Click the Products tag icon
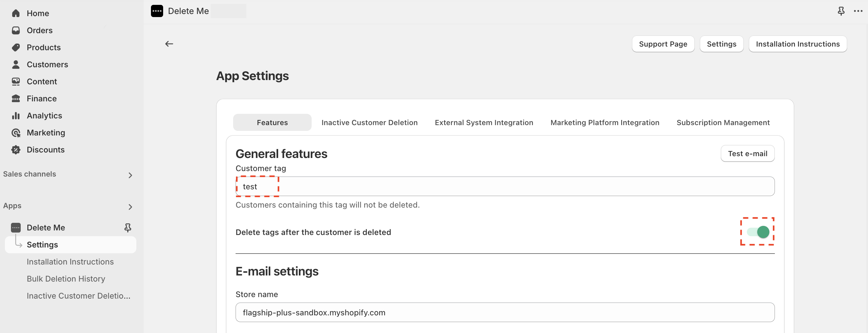Image resolution: width=868 pixels, height=333 pixels. [16, 47]
